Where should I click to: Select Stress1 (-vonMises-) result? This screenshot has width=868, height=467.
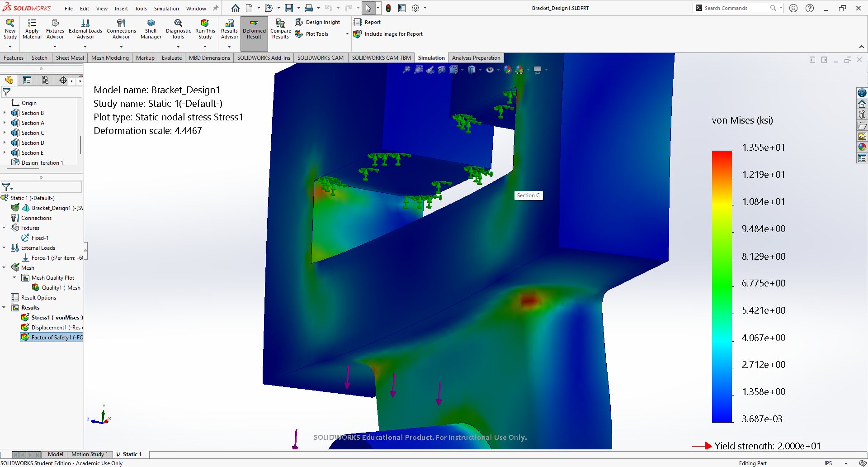pyautogui.click(x=52, y=318)
